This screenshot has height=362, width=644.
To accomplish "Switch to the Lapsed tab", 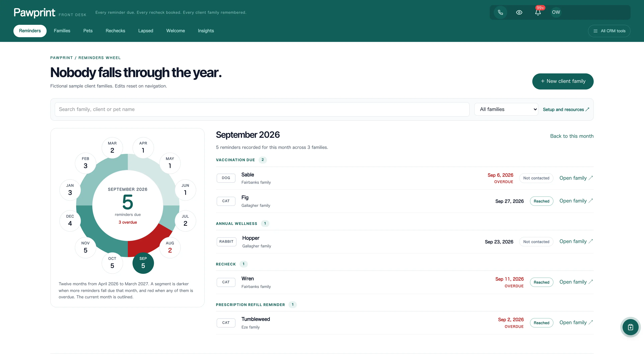I will point(146,31).
